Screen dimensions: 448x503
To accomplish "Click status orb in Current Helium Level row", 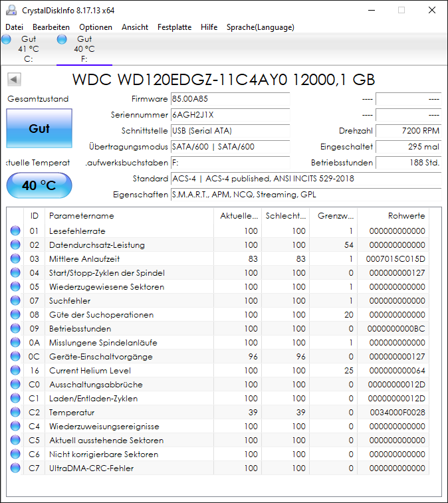I will [15, 370].
